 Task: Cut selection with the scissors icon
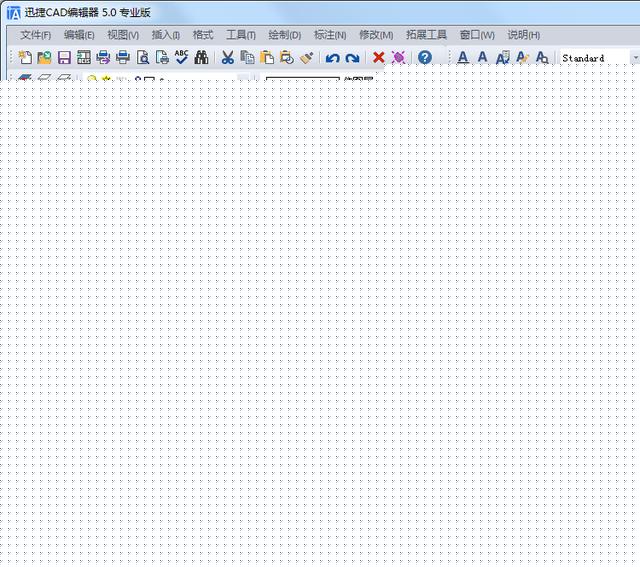(228, 57)
